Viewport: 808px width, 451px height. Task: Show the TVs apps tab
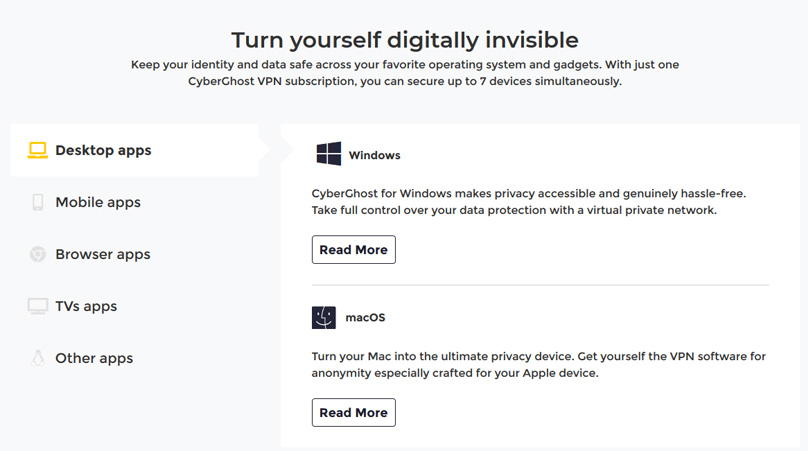[x=134, y=306]
